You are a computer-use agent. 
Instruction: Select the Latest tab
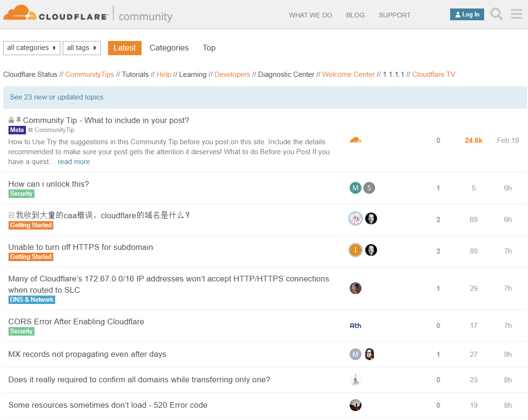tap(125, 48)
